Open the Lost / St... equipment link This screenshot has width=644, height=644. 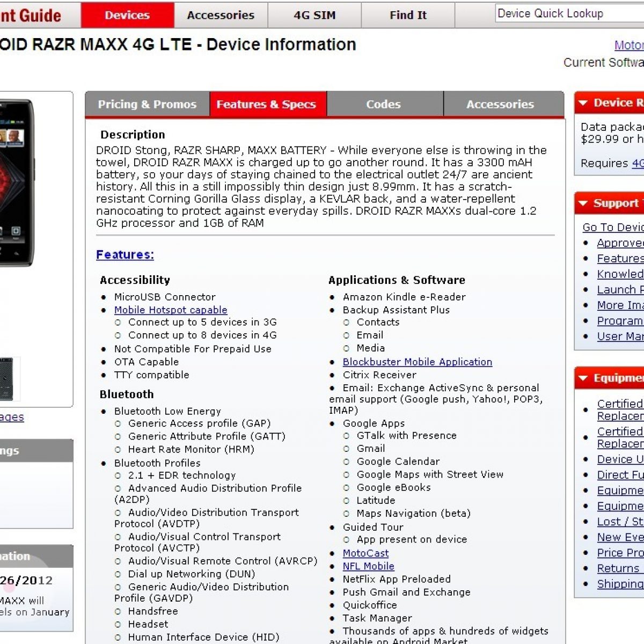(620, 522)
